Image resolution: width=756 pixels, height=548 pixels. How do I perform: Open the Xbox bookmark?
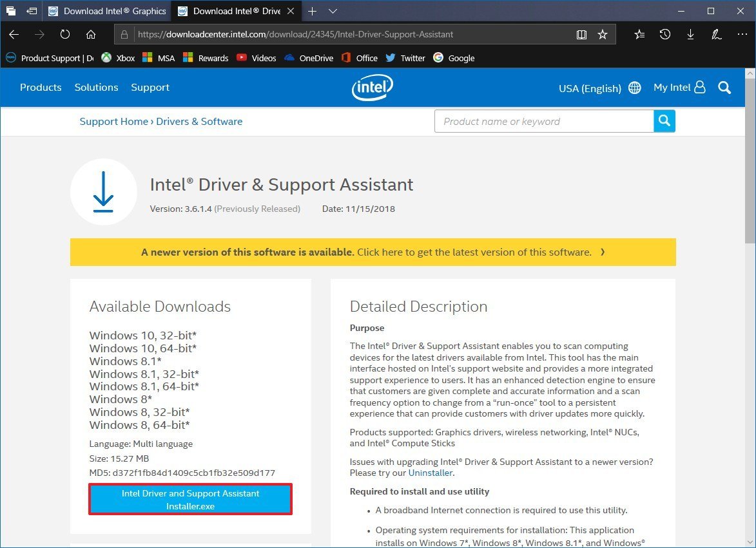pyautogui.click(x=118, y=58)
